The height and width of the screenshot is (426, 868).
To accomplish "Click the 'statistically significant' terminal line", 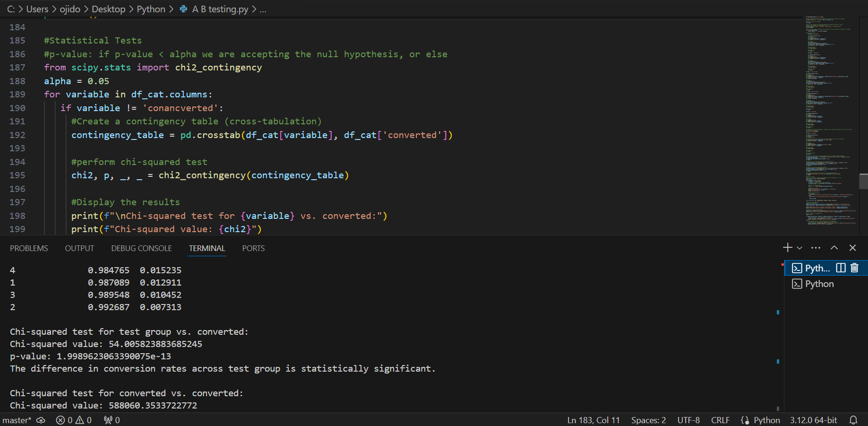I will [x=223, y=368].
